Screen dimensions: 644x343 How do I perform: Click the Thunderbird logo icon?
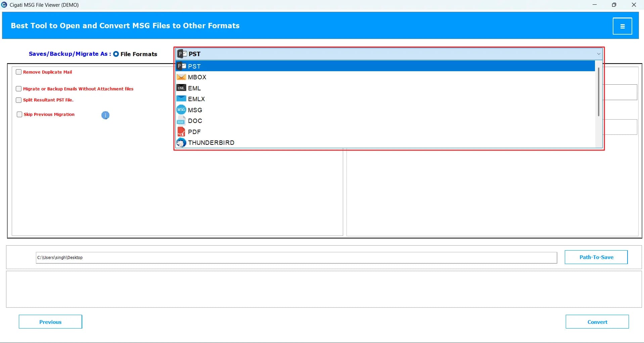coord(181,142)
